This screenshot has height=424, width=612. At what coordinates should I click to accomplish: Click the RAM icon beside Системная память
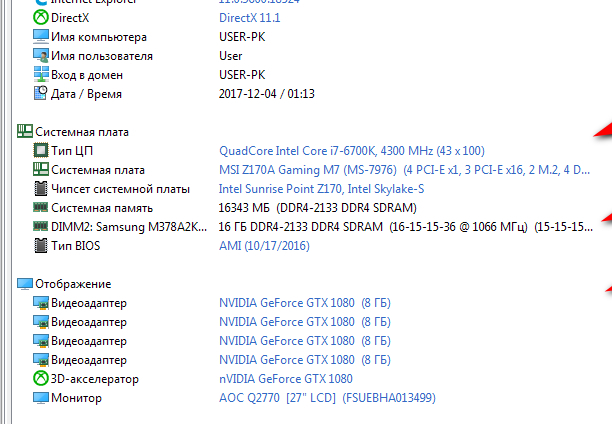(41, 207)
